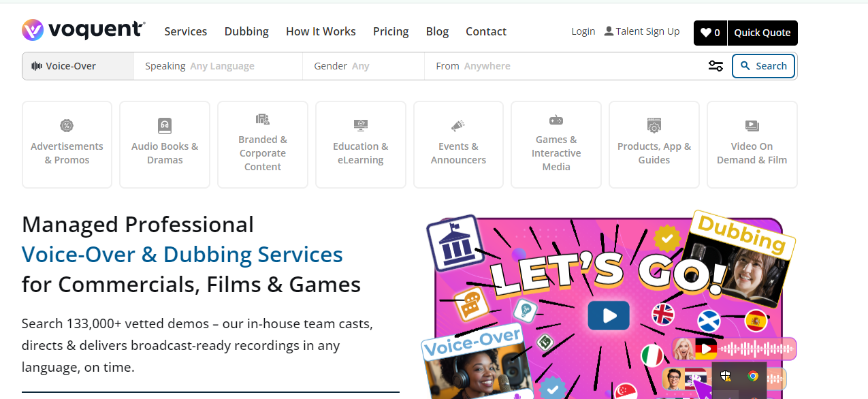Open the Voice-Over service type selector
The width and height of the screenshot is (868, 399).
coord(78,66)
